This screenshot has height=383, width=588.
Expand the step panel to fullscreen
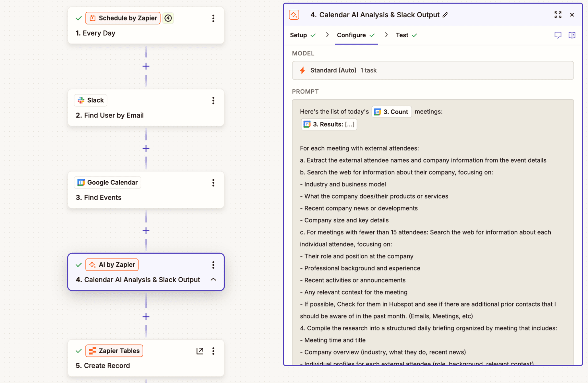coord(558,15)
